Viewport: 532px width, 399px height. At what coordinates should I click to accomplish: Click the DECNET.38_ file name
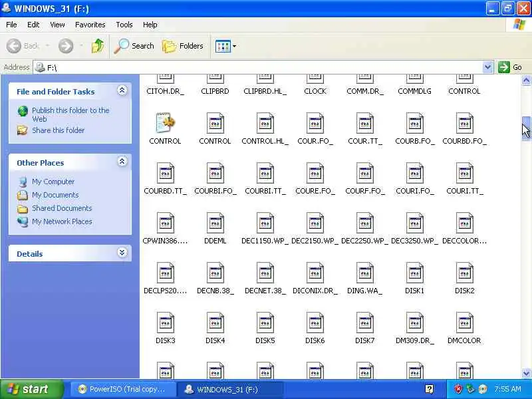tap(265, 291)
